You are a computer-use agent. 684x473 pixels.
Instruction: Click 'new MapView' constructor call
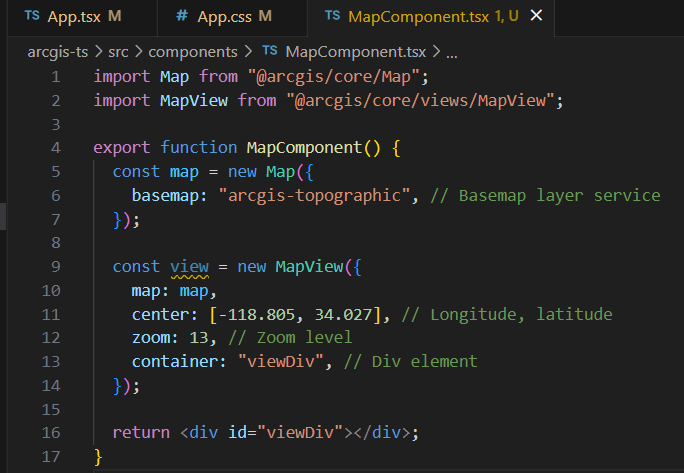click(290, 267)
